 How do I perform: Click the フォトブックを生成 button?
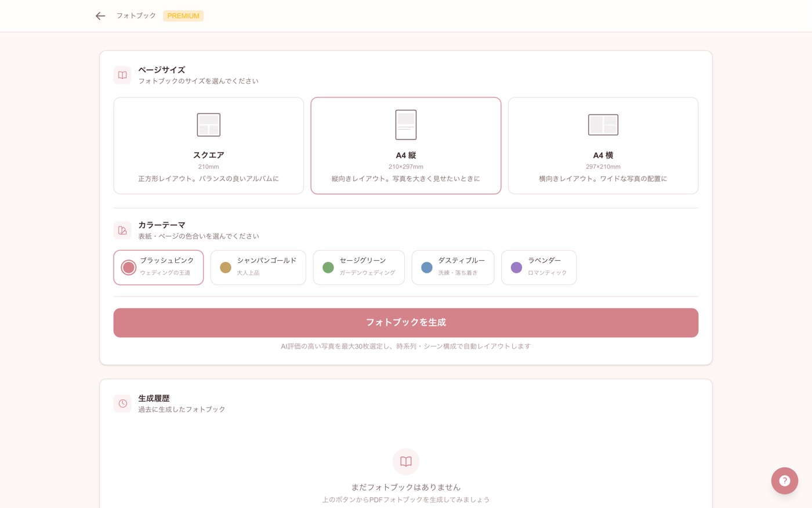tap(406, 323)
